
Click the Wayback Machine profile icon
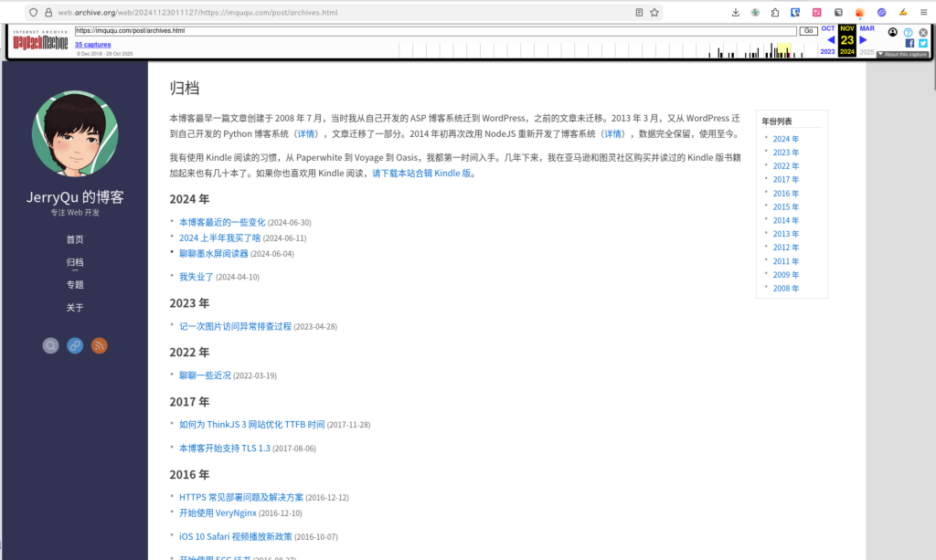click(893, 30)
